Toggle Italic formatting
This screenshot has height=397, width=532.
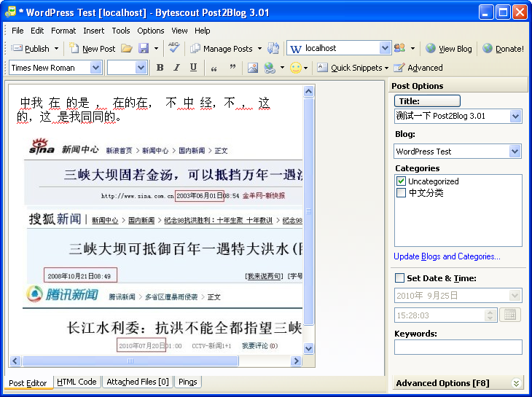click(176, 68)
